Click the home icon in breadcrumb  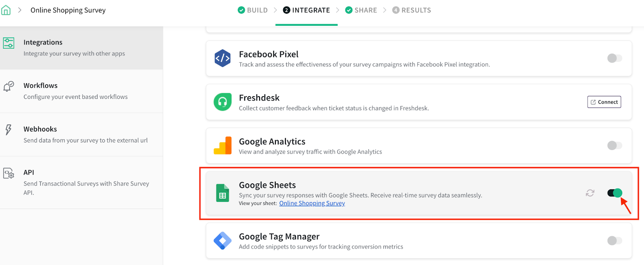click(6, 10)
